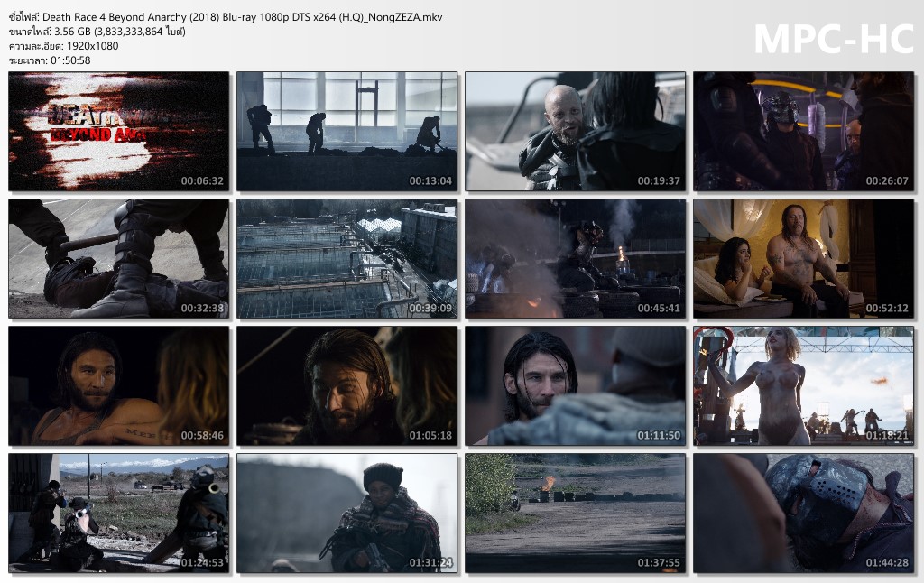Select the thumbnail stamped 00:32:38

[118, 259]
